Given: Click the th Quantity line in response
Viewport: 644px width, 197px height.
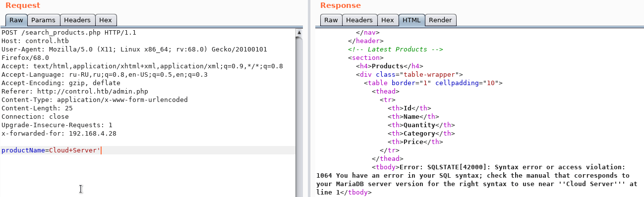Looking at the screenshot, I should tap(421, 125).
